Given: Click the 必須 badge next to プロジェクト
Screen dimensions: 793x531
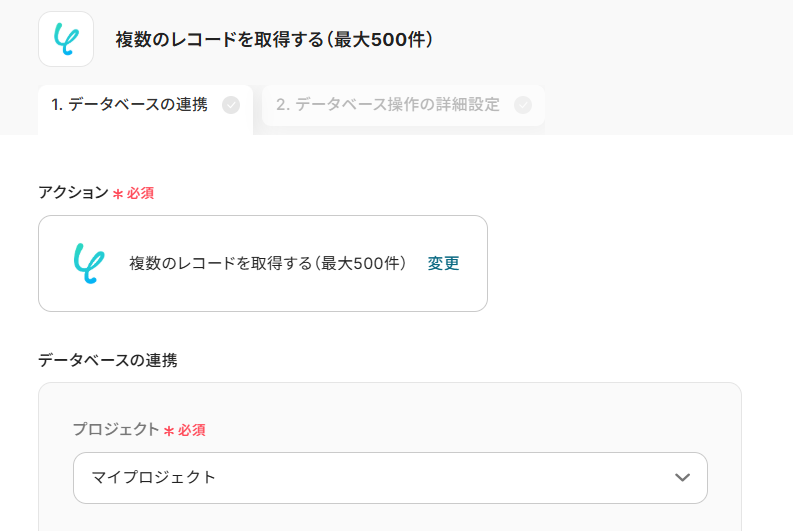Looking at the screenshot, I should tap(192, 431).
